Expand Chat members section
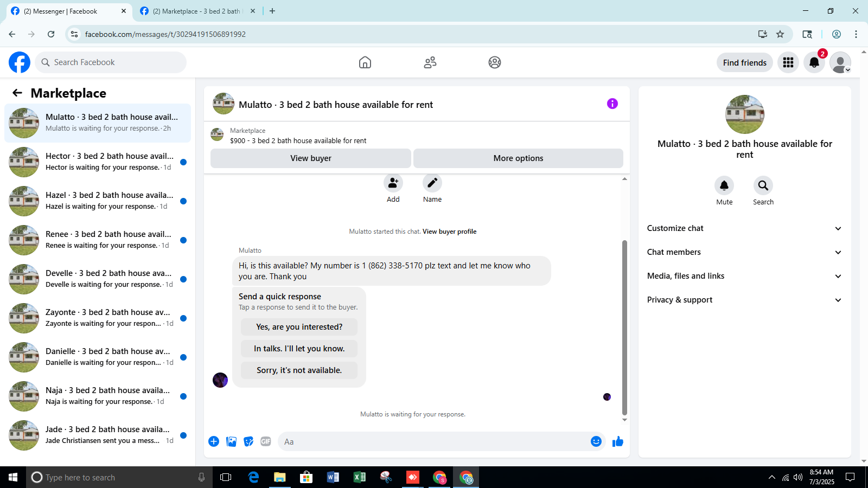Viewport: 868px width, 488px height. [x=745, y=252]
